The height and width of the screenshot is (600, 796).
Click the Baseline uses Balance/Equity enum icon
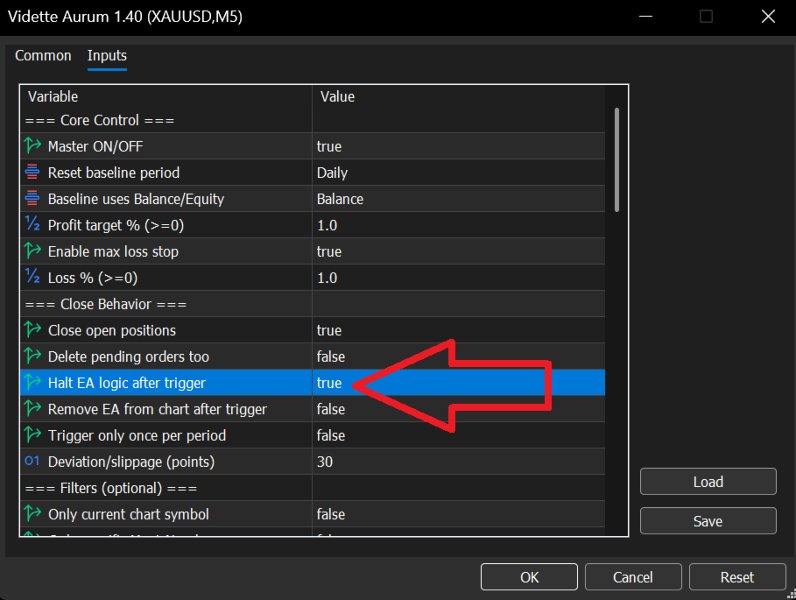pos(32,198)
